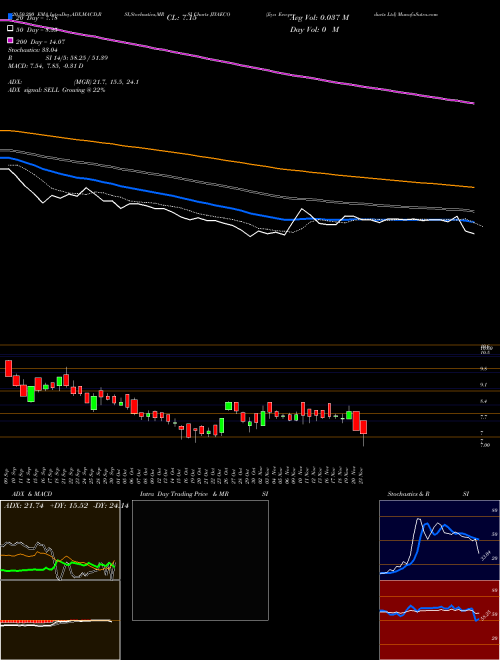Click the 'Avg Vol: 0.037 M' label
The width and height of the screenshot is (500, 660).
pyautogui.click(x=320, y=18)
